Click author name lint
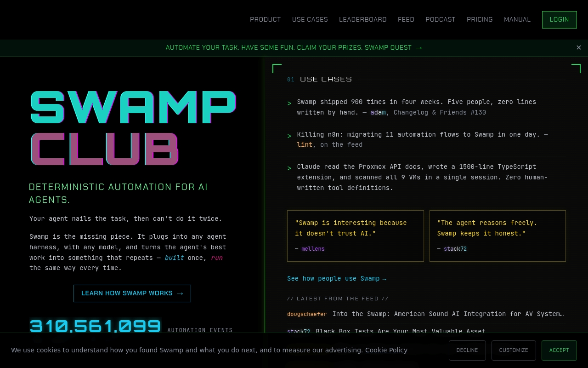The image size is (588, 368). click(305, 145)
